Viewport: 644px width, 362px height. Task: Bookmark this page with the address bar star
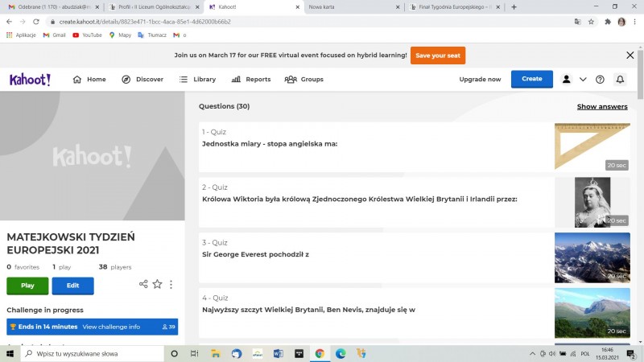(x=590, y=22)
